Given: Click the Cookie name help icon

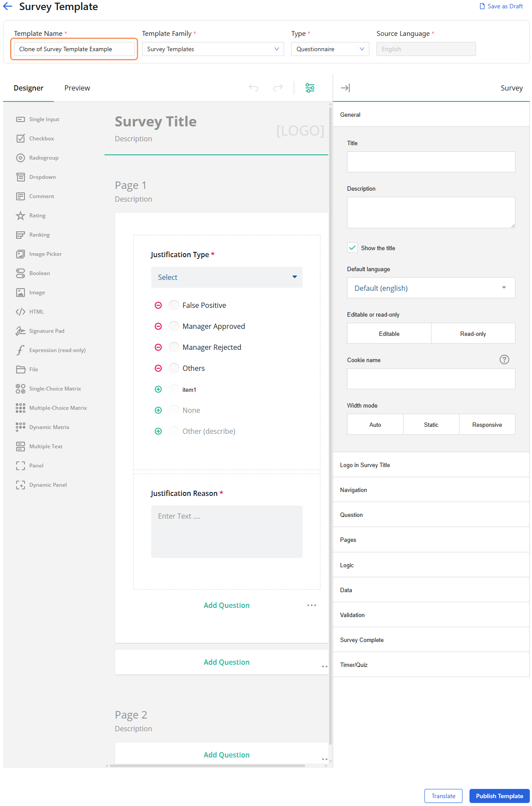Looking at the screenshot, I should (x=504, y=359).
